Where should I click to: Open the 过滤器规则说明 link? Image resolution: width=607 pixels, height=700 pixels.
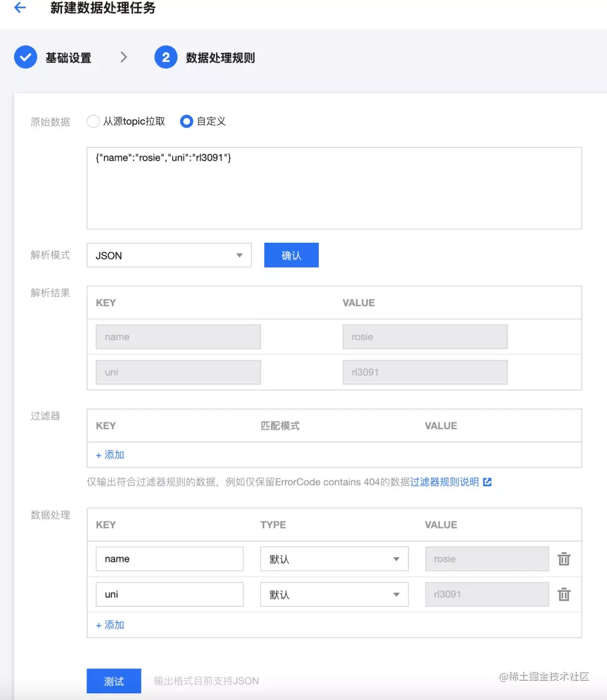(445, 482)
